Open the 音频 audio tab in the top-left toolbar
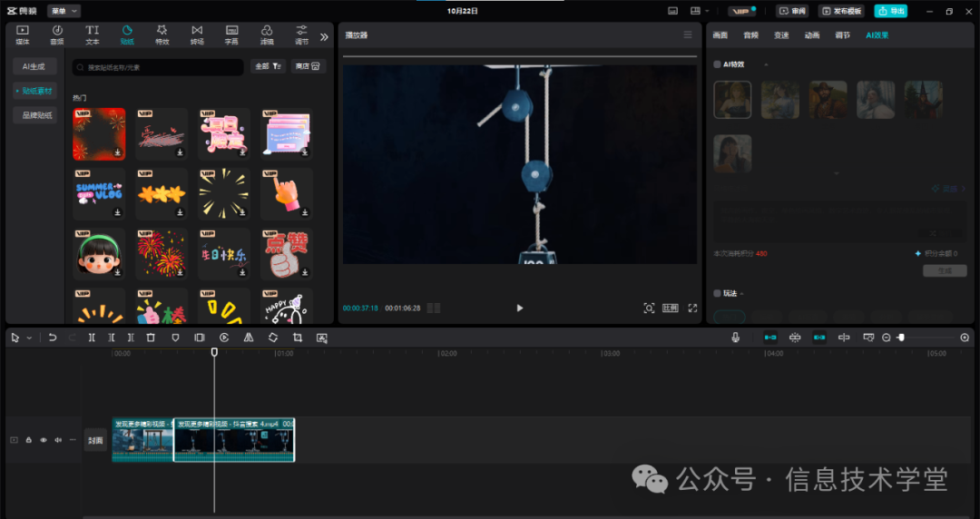980x519 pixels. 57,35
